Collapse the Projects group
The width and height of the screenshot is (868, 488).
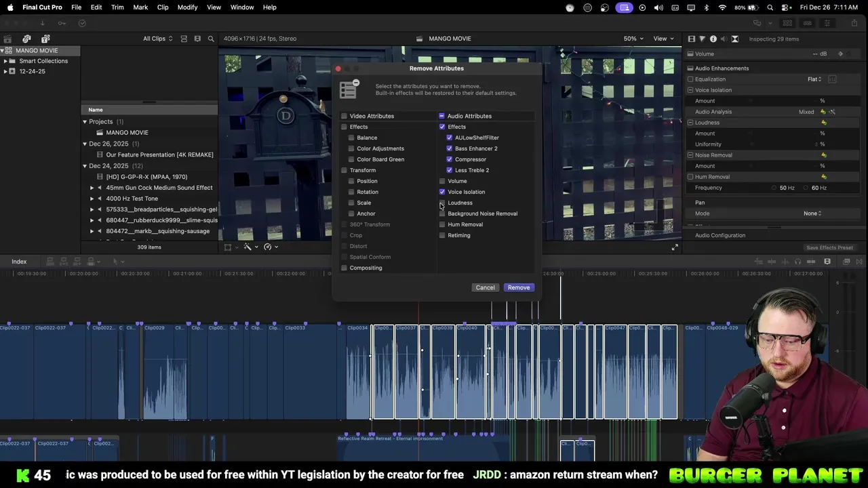[x=85, y=122]
